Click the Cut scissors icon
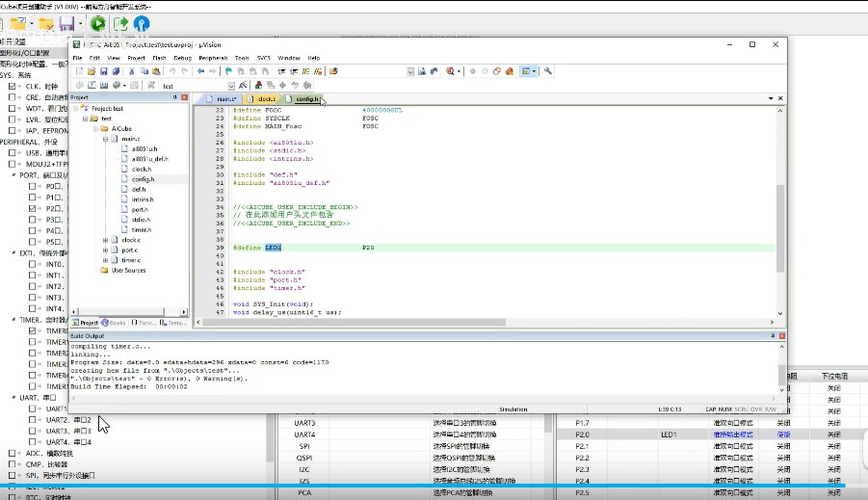This screenshot has width=868, height=500. pyautogui.click(x=130, y=71)
